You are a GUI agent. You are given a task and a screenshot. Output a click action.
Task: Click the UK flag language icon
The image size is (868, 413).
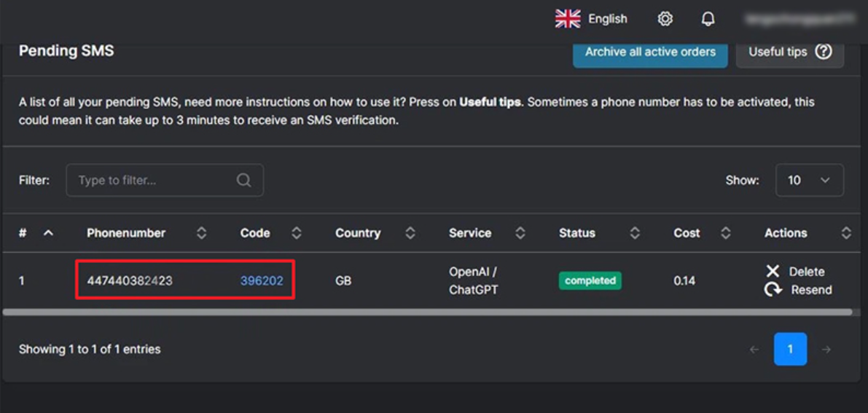[568, 19]
